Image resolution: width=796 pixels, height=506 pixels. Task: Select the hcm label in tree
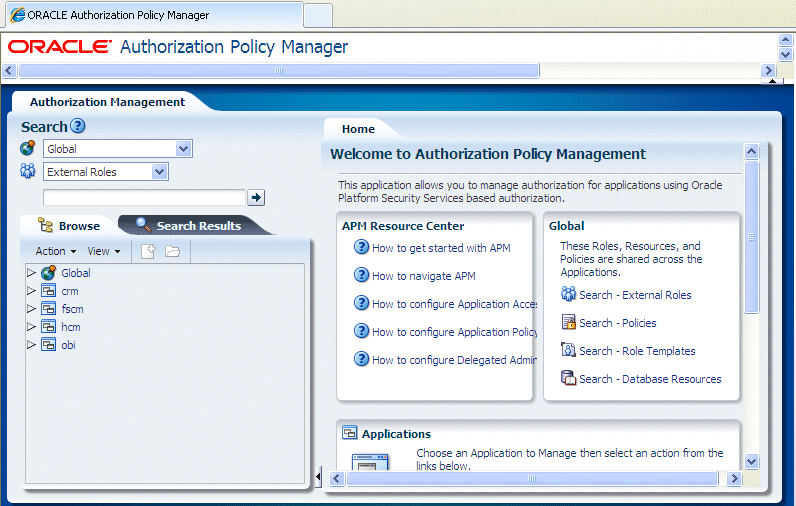(71, 326)
